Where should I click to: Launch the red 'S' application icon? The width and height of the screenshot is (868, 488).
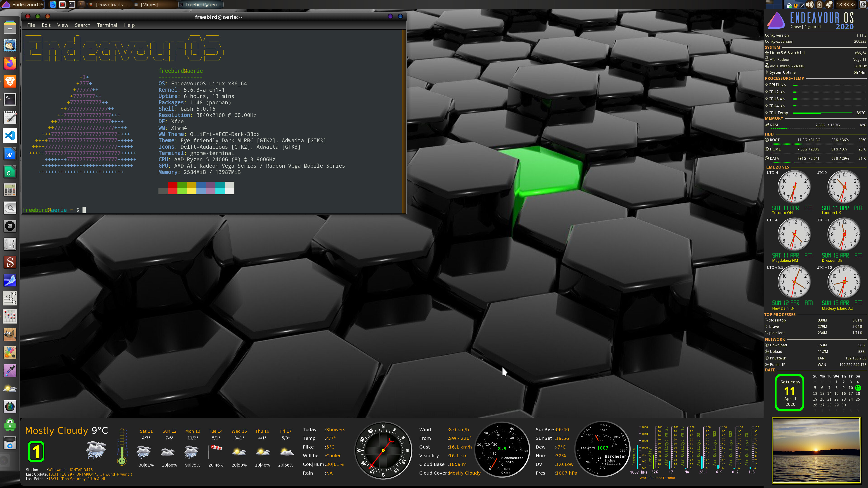(x=10, y=262)
